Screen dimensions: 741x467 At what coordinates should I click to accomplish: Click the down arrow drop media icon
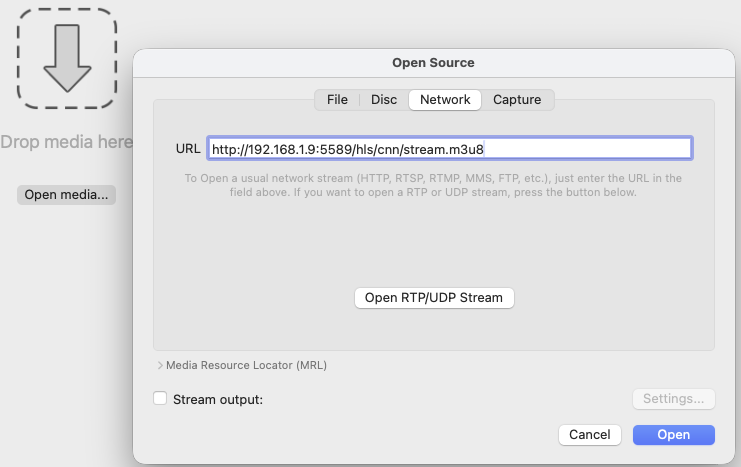click(67, 58)
